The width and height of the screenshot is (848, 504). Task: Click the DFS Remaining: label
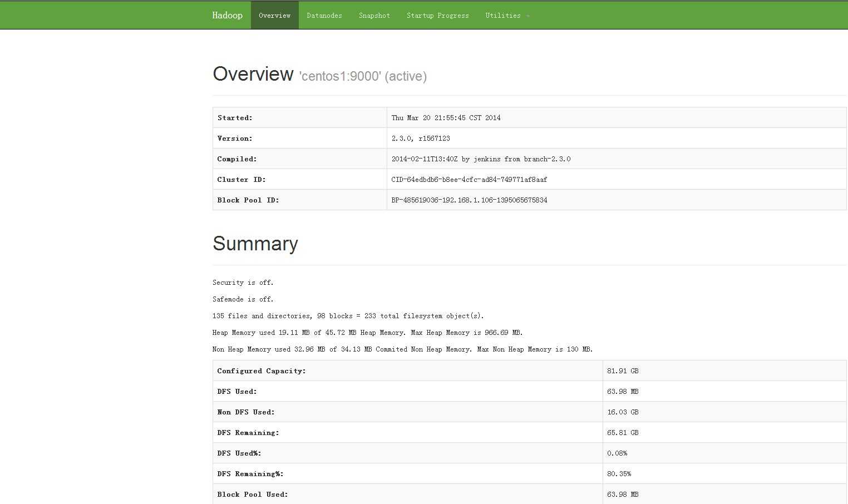248,432
